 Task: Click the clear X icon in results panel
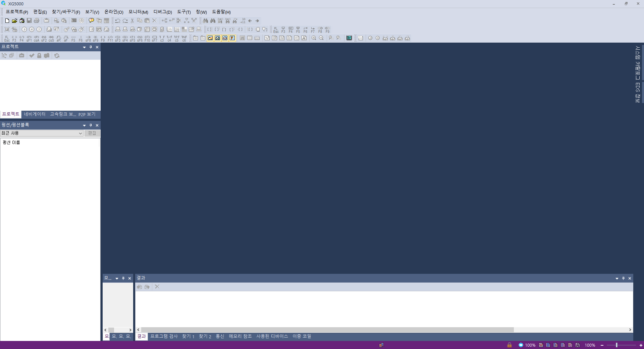pos(157,287)
